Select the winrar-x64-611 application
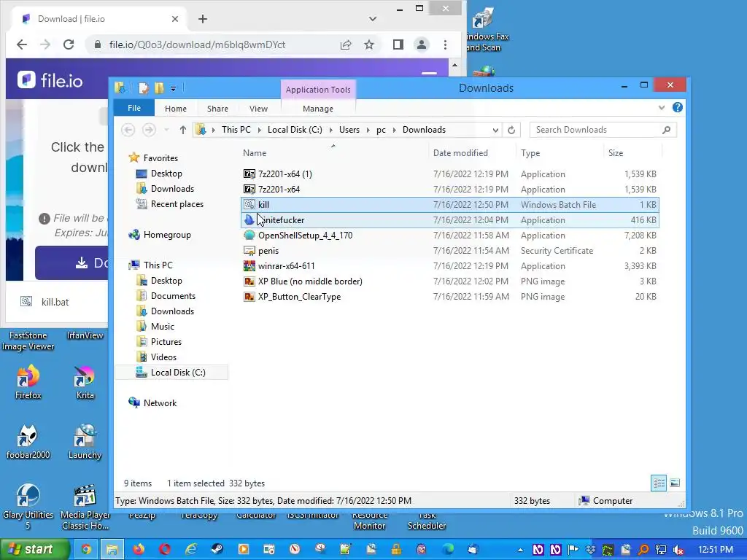The width and height of the screenshot is (747, 560). (449, 265)
